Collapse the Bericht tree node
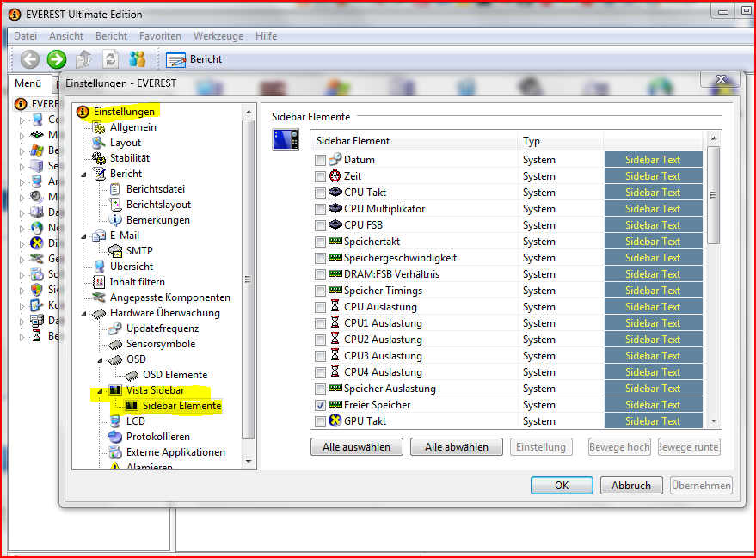The image size is (756, 558). (83, 175)
